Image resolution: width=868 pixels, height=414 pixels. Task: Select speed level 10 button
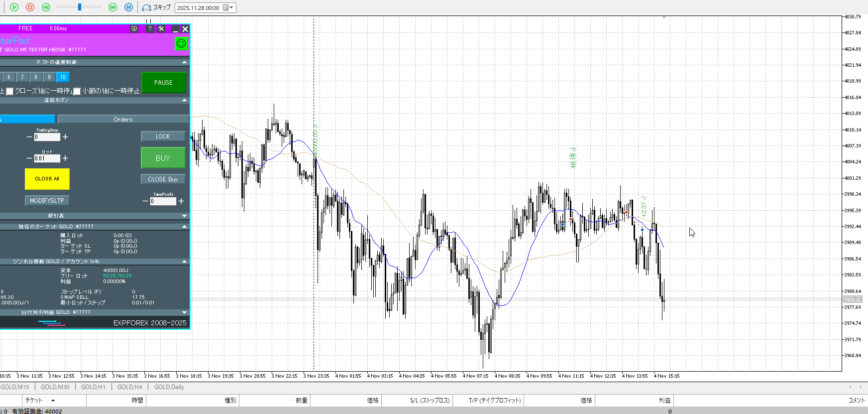point(63,77)
